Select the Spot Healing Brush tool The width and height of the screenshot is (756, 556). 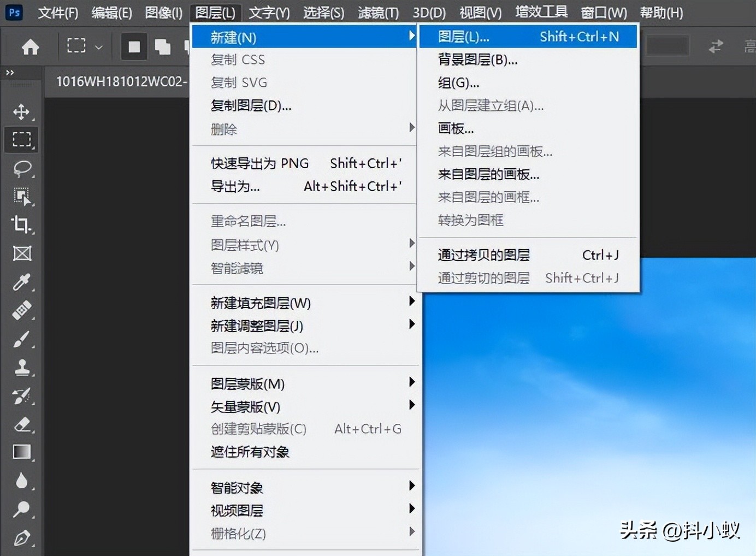[21, 310]
